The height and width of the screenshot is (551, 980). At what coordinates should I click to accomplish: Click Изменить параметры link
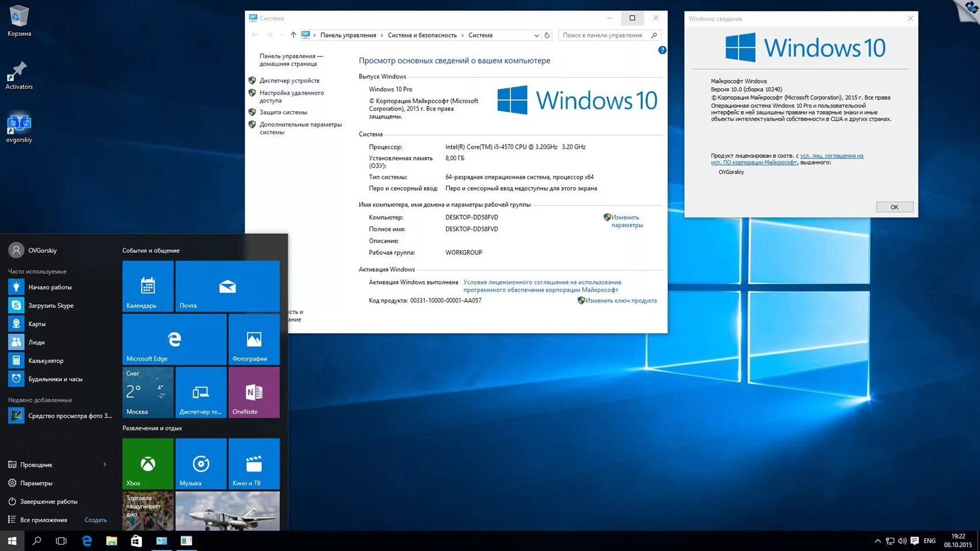(x=627, y=221)
